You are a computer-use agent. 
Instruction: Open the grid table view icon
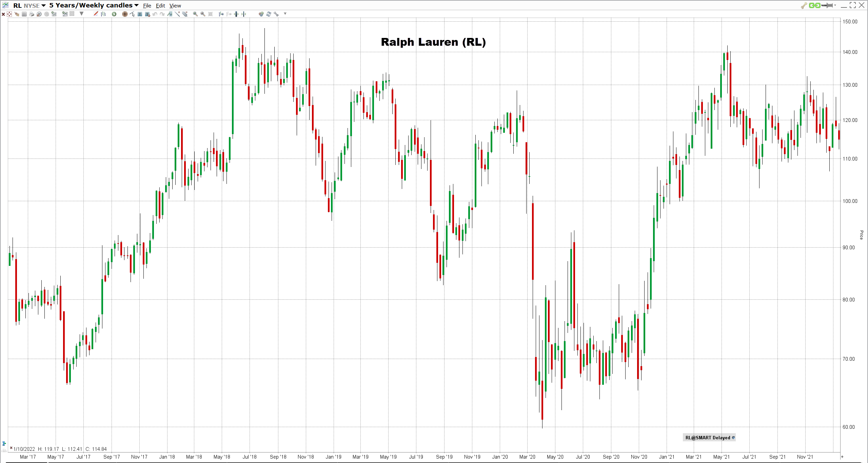pyautogui.click(x=24, y=14)
